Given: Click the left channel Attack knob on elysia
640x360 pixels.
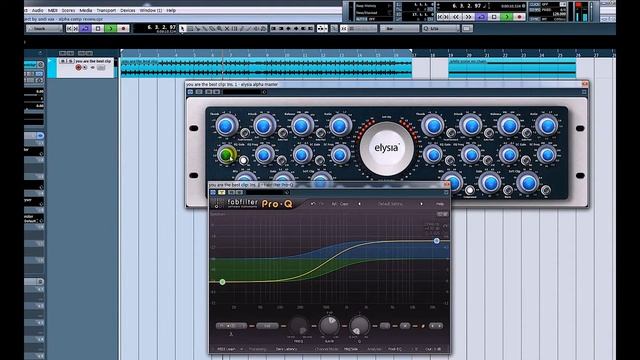Looking at the screenshot, I should 264,125.
